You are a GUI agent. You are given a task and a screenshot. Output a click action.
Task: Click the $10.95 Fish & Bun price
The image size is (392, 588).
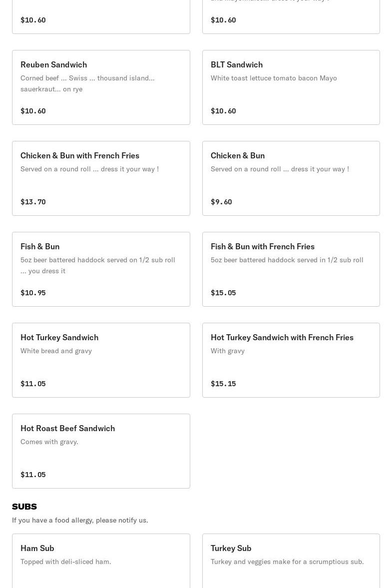[33, 293]
